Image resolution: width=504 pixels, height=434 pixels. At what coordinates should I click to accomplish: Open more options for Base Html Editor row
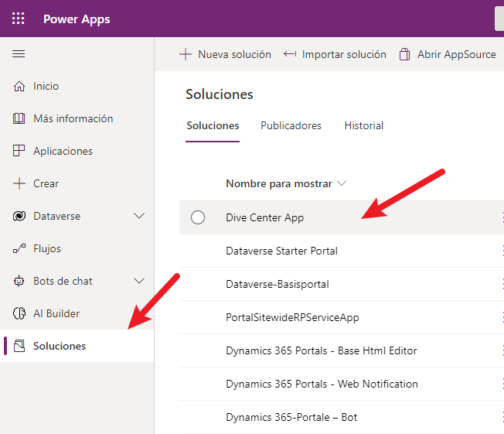click(x=502, y=350)
